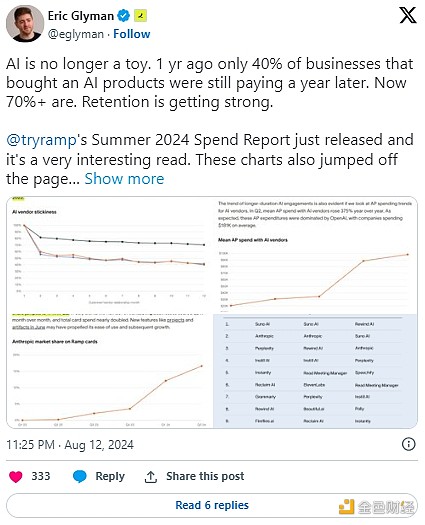The height and width of the screenshot is (525, 425).
Task: Click Share this post text
Action: (205, 476)
